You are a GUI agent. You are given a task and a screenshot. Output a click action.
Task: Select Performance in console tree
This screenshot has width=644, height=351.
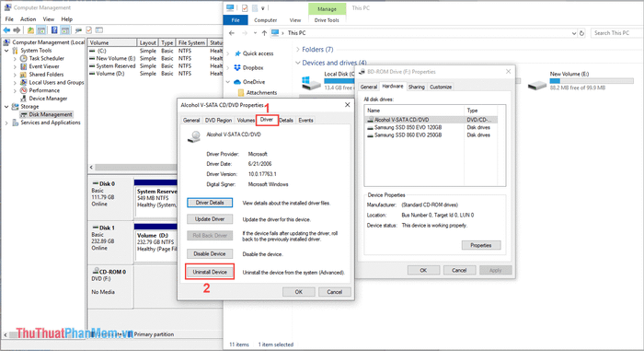[x=44, y=90]
